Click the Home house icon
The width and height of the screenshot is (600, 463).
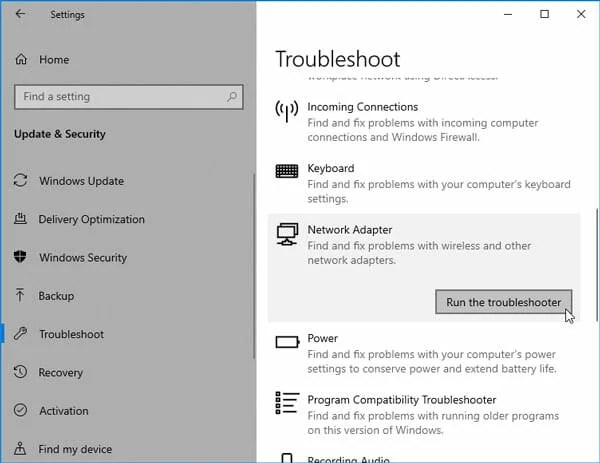[x=21, y=59]
